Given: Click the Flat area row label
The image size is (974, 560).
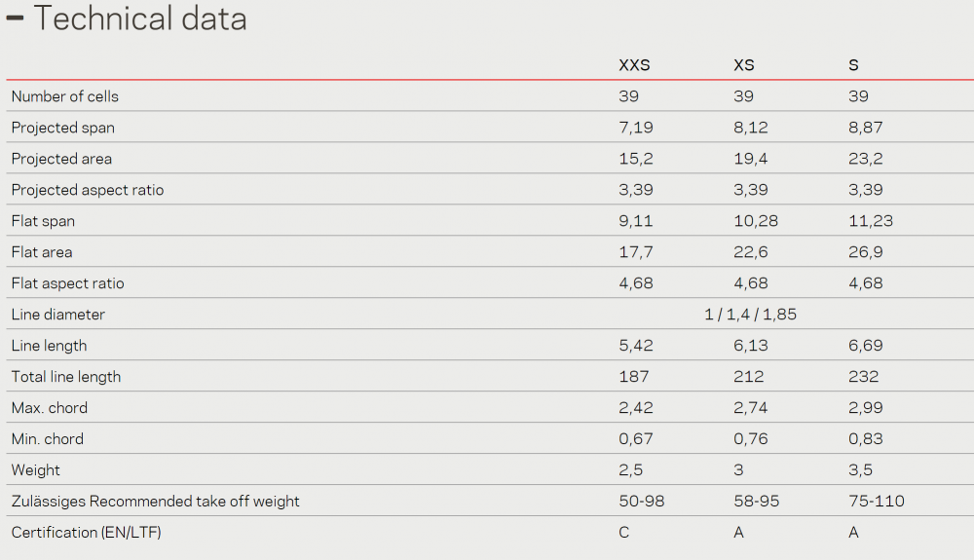Looking at the screenshot, I should tap(42, 251).
